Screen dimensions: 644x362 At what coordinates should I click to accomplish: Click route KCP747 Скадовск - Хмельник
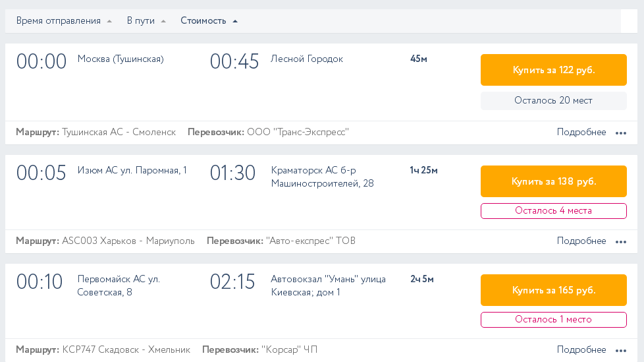126,350
